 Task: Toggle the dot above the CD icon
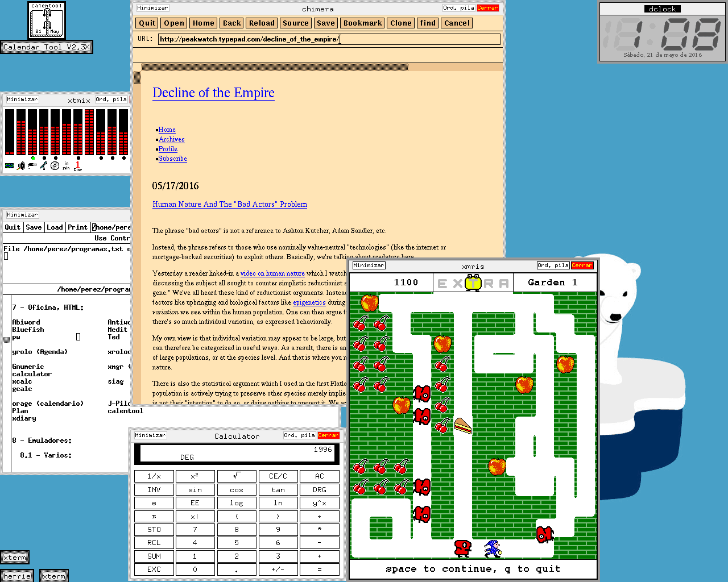pyautogui.click(x=55, y=158)
